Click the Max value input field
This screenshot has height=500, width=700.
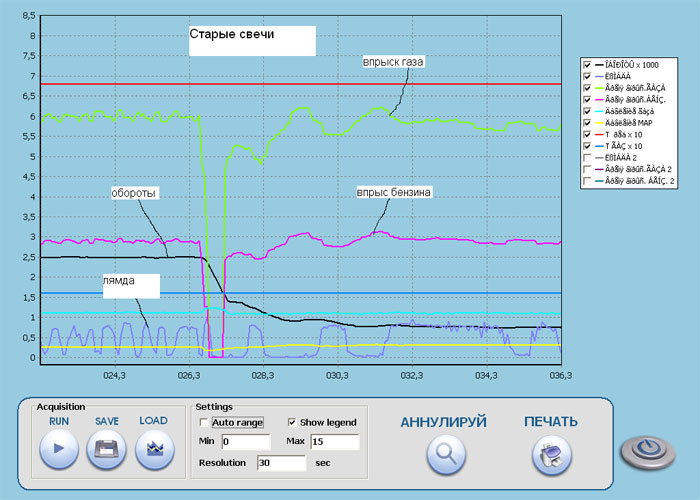click(x=335, y=442)
